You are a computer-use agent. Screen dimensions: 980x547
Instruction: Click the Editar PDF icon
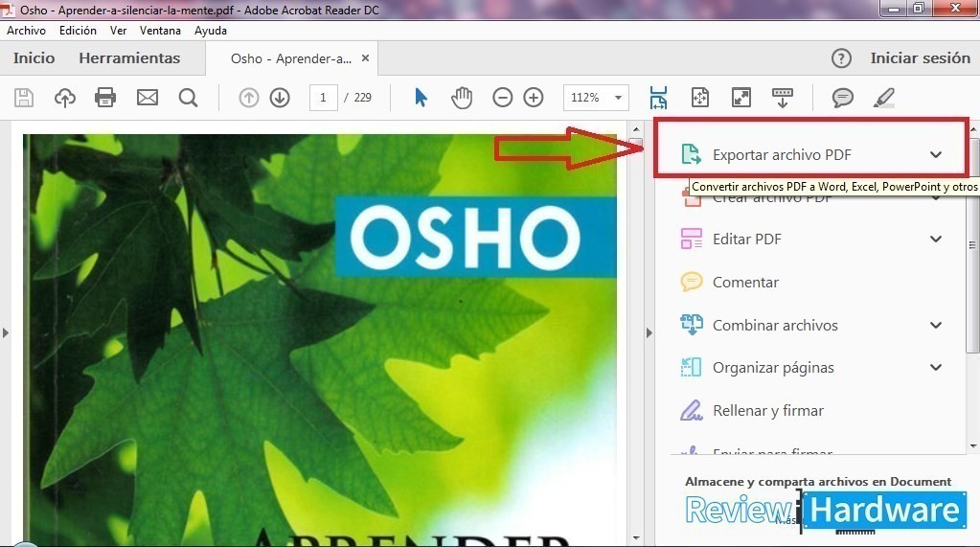coord(692,239)
